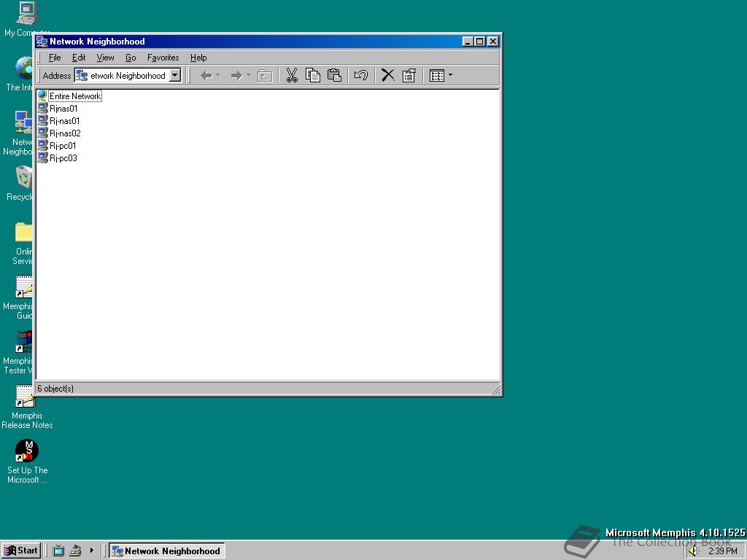747x560 pixels.
Task: Open the Views button dropdown arrow
Action: point(450,75)
